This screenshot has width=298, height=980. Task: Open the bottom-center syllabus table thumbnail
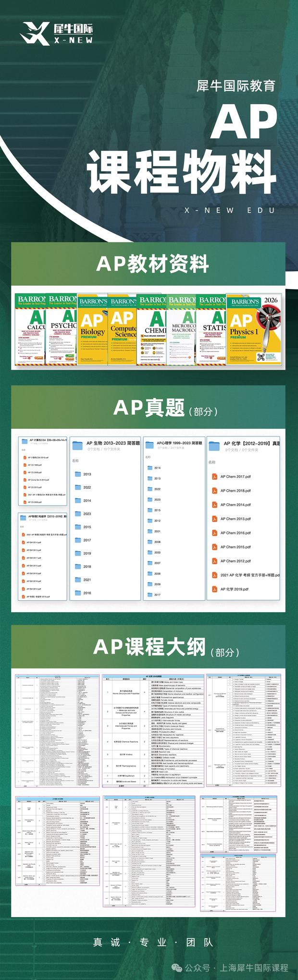[149, 852]
